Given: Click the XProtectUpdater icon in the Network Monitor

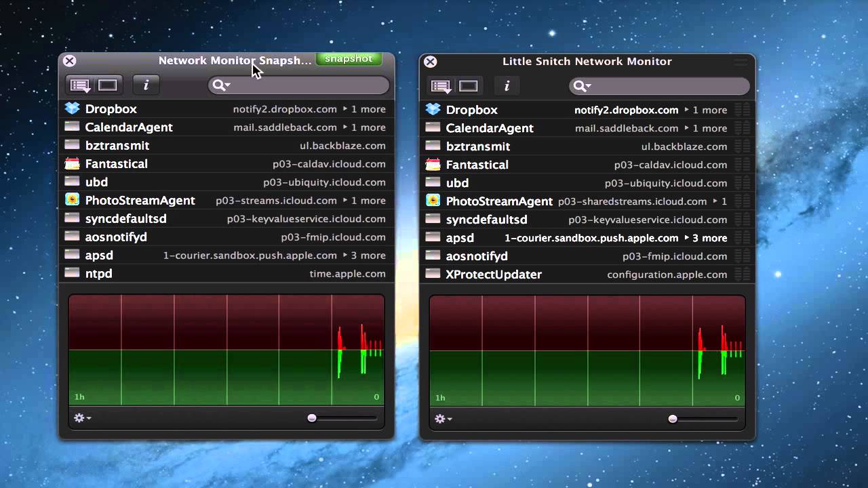Looking at the screenshot, I should 433,274.
